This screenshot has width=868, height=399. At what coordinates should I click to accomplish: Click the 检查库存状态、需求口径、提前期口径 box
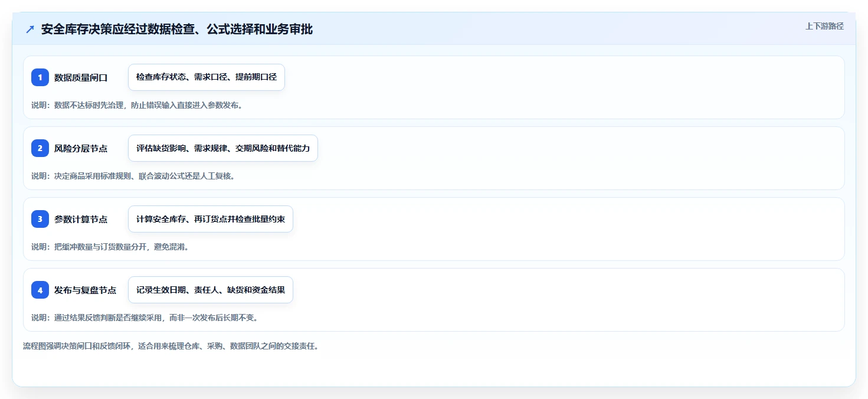(x=207, y=77)
